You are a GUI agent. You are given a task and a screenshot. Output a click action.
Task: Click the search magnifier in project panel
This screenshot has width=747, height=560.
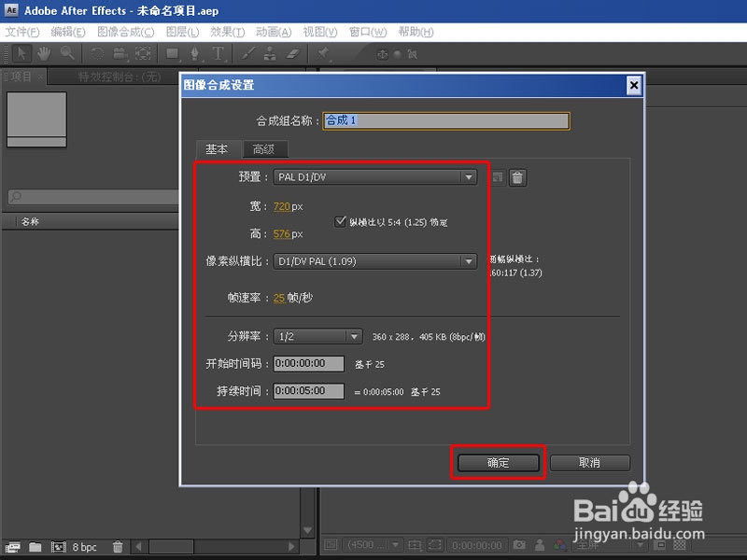16,196
